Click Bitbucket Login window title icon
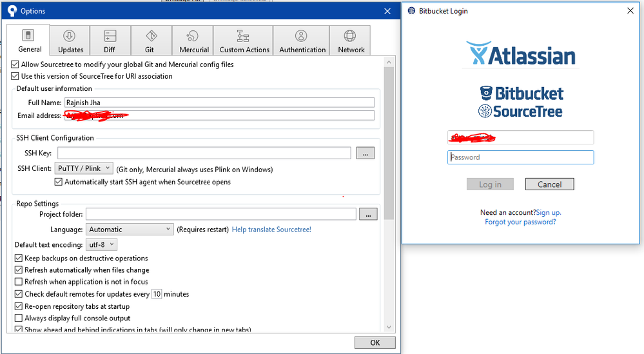This screenshot has width=644, height=354. tap(411, 11)
